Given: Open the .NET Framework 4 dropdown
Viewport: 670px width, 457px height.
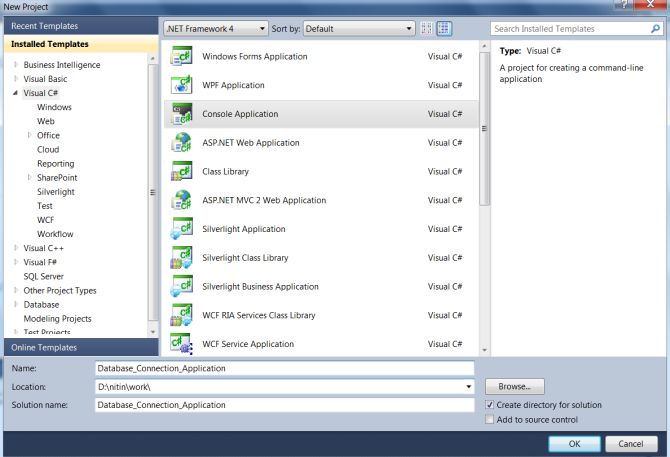Looking at the screenshot, I should [x=216, y=29].
